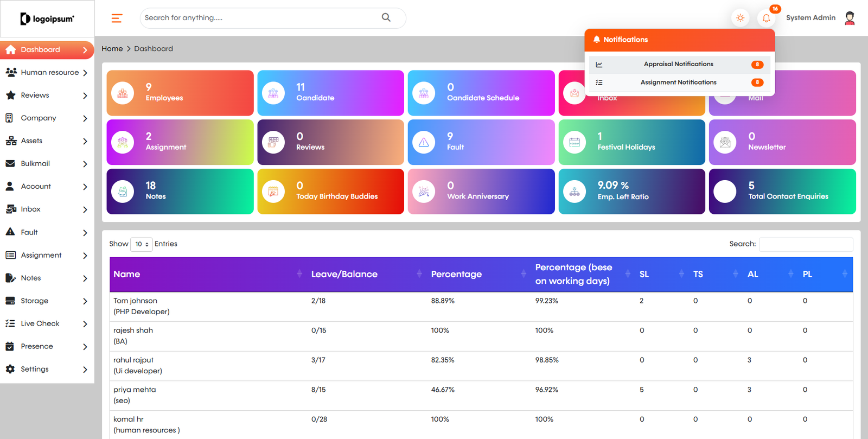
Task: Click the Reviews star sidebar icon
Action: point(10,95)
